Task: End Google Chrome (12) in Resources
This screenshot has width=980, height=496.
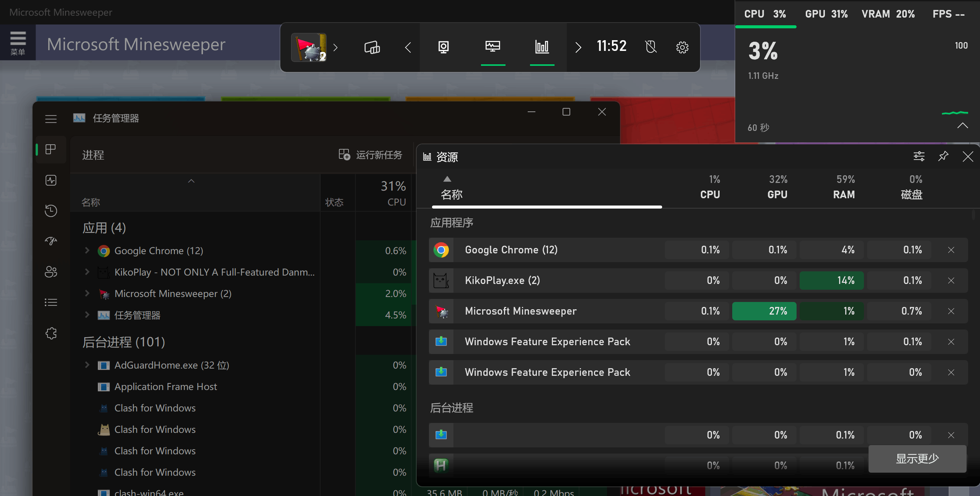Action: tap(951, 250)
